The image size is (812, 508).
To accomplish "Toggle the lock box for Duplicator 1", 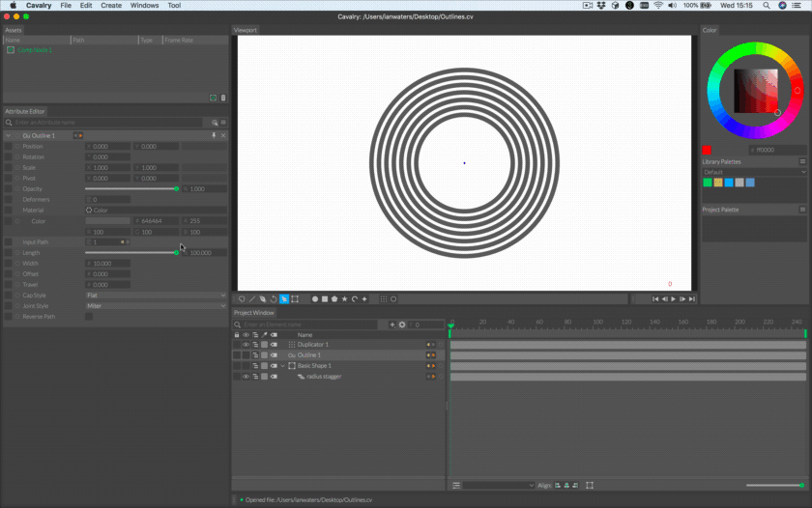I will 237,345.
